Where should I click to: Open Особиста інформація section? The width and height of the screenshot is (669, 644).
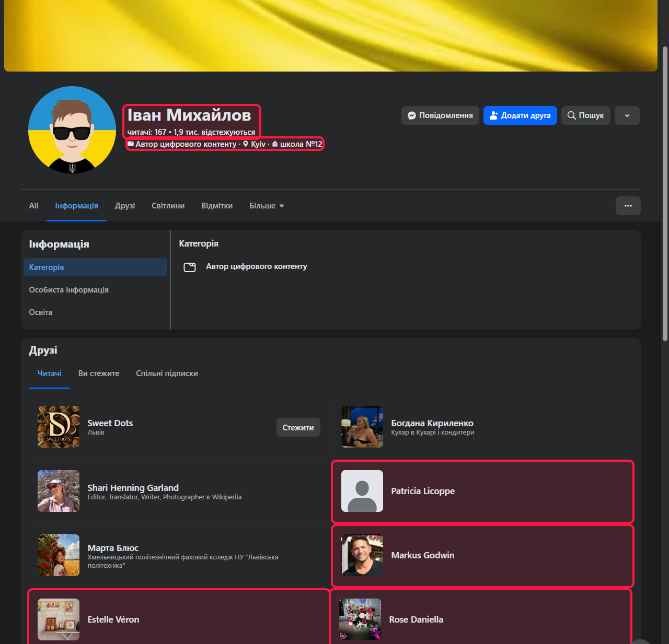[x=96, y=290]
